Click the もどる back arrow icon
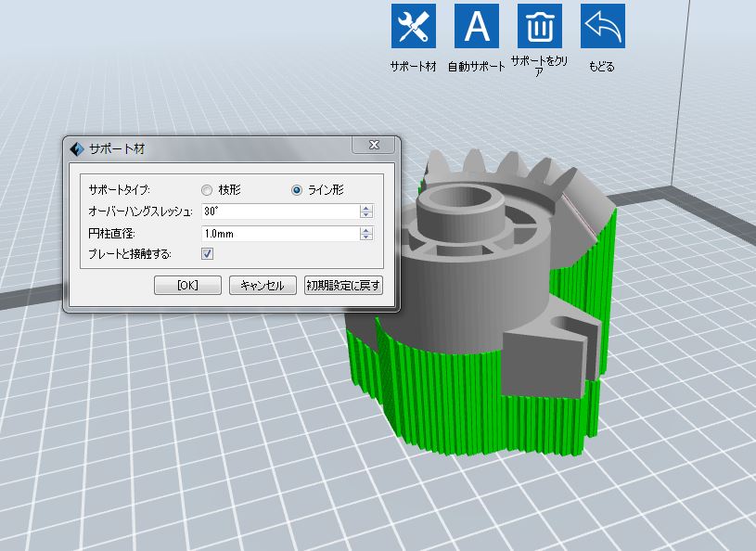 click(602, 27)
